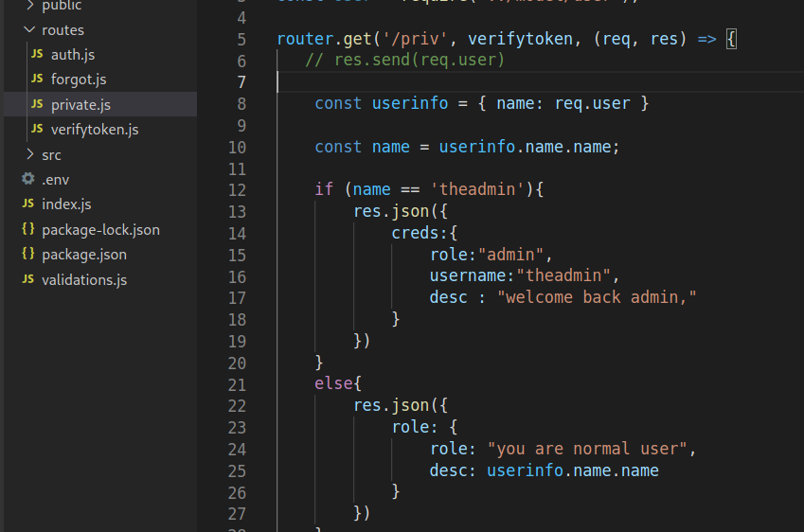
Task: Place cursor on empty line 7
Action: coord(473,81)
